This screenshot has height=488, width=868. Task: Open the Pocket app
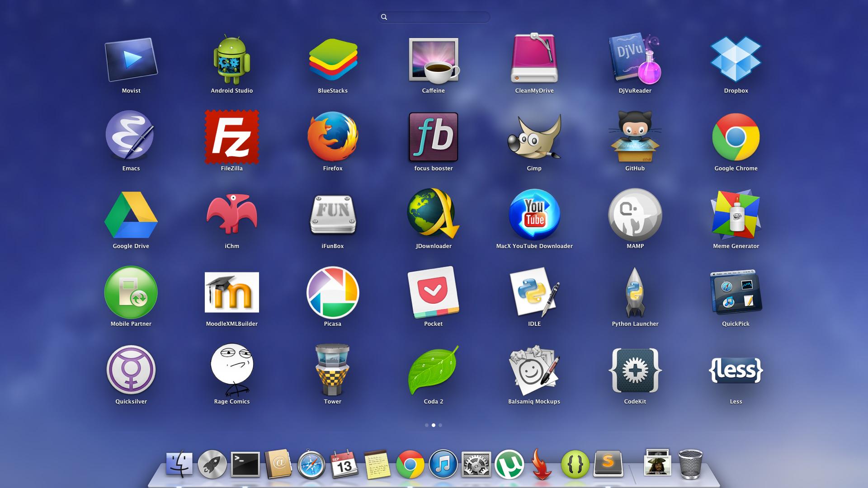pos(434,292)
